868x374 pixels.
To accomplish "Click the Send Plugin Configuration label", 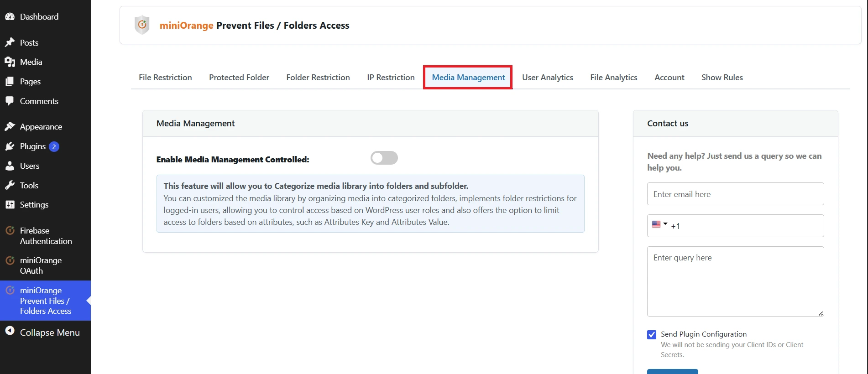I will [x=704, y=334].
